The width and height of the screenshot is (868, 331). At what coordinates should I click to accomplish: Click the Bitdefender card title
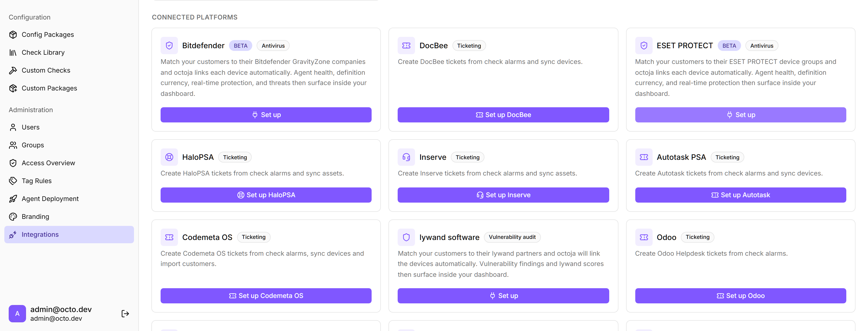203,46
